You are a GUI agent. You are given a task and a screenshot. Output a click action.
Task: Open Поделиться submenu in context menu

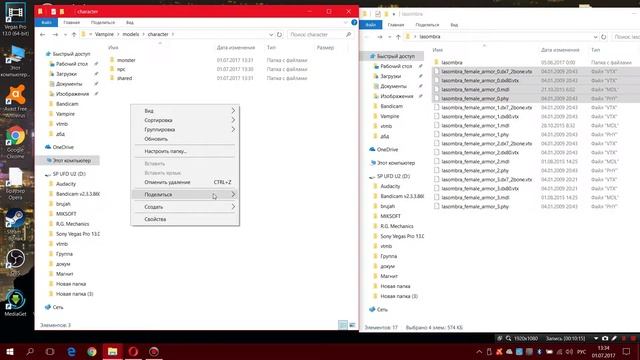[x=185, y=194]
